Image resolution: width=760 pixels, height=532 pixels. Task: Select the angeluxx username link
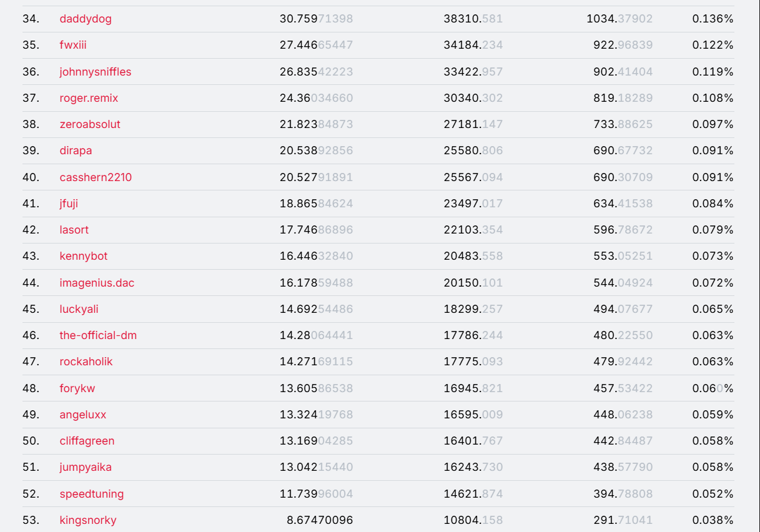pos(83,415)
